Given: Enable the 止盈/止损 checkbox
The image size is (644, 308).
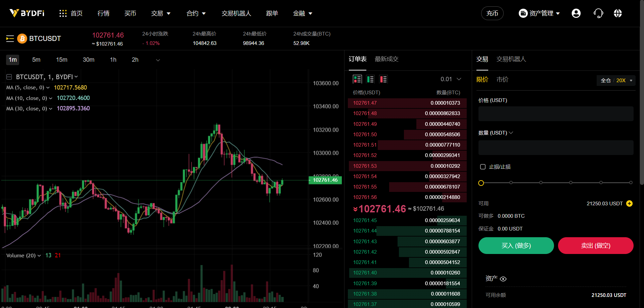Looking at the screenshot, I should point(483,167).
